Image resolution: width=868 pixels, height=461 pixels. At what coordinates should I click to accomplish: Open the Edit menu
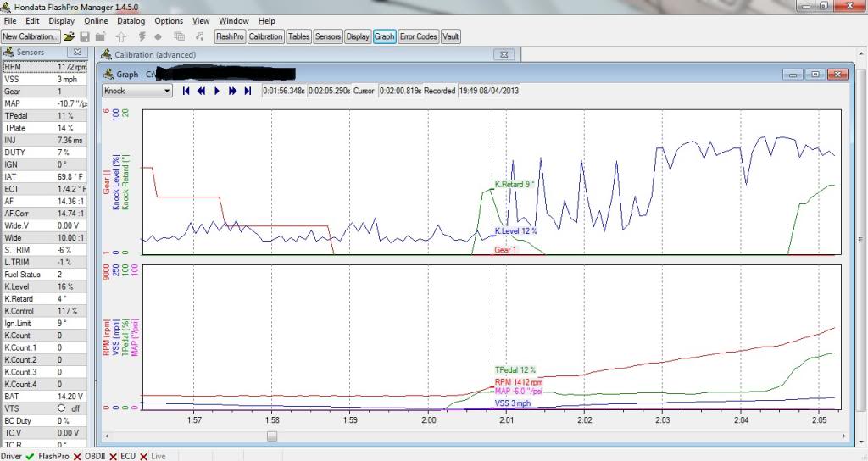pos(33,21)
